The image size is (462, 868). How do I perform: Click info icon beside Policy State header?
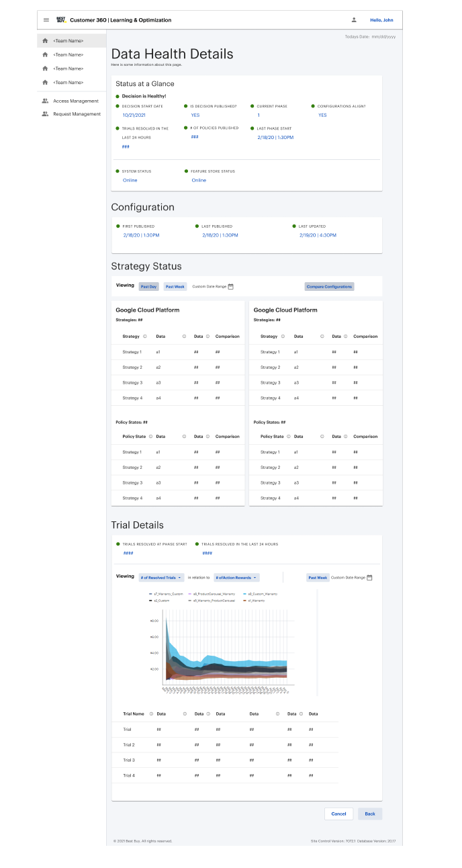click(x=150, y=437)
